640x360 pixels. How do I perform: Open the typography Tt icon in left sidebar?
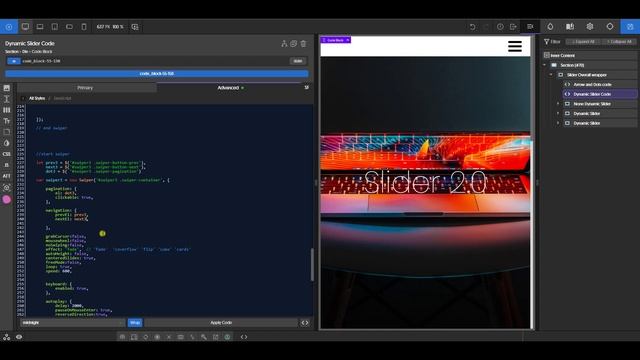coord(7,121)
